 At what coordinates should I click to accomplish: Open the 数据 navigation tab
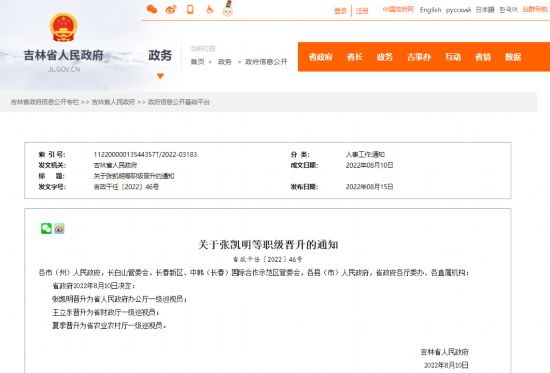(x=513, y=57)
